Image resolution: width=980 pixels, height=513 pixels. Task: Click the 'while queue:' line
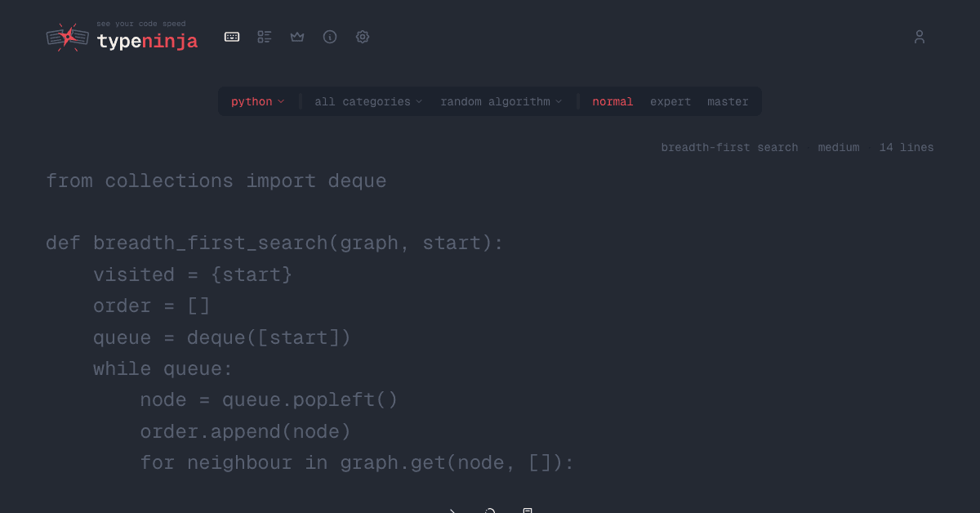click(163, 368)
